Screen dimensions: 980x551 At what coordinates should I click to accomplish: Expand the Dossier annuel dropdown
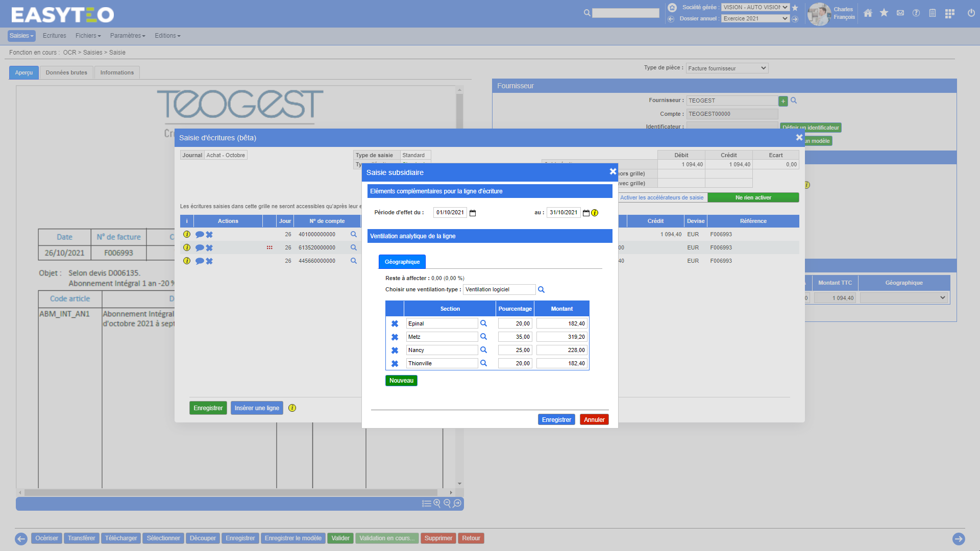[x=755, y=18]
